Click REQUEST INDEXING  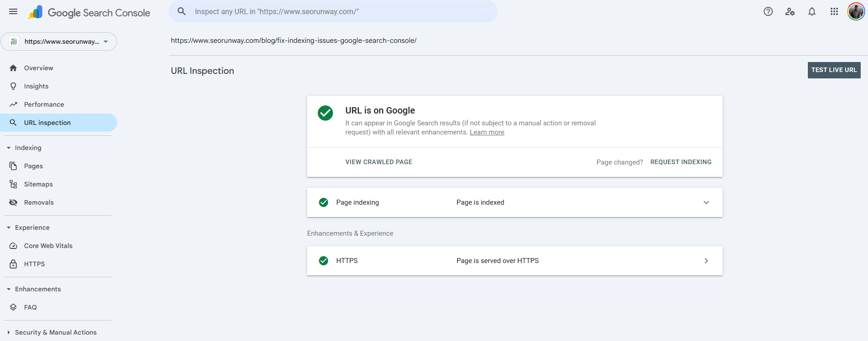(x=681, y=162)
